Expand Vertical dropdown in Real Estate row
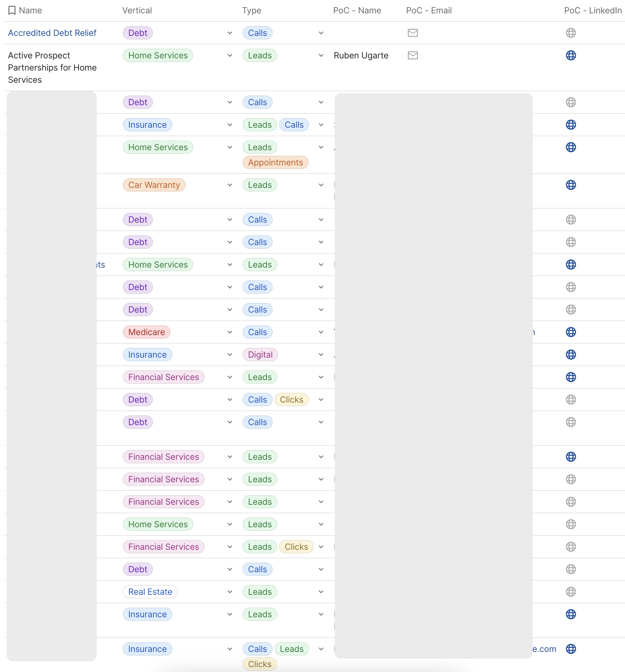Screen dimensions: 625x672 (x=230, y=591)
